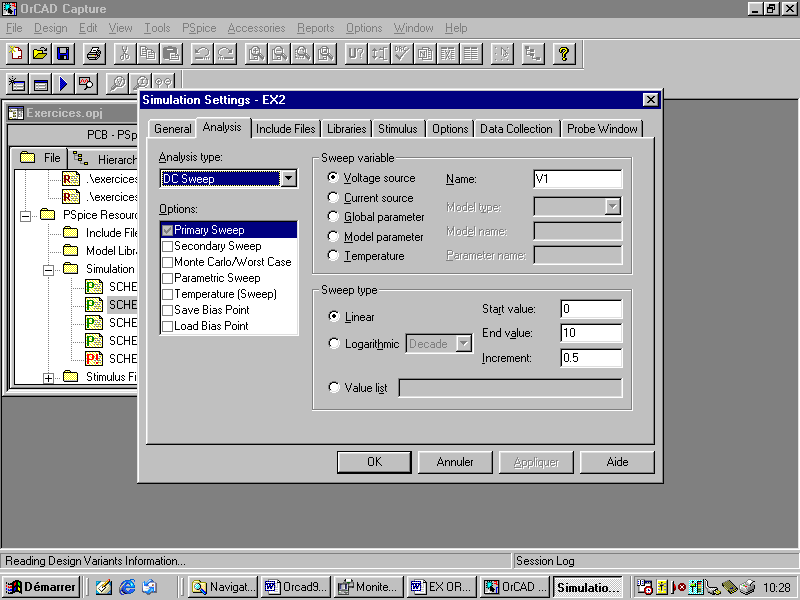Image resolution: width=800 pixels, height=600 pixels.
Task: Click the Cut scissors icon
Action: 124,54
